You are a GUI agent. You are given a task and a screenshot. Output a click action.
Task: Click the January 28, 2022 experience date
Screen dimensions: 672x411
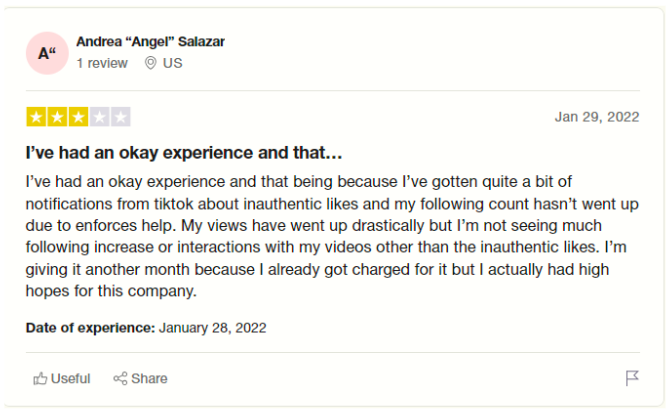(213, 328)
